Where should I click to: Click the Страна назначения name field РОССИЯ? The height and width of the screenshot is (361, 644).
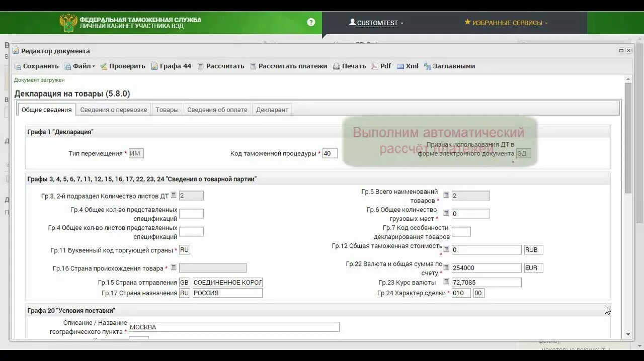[227, 293]
